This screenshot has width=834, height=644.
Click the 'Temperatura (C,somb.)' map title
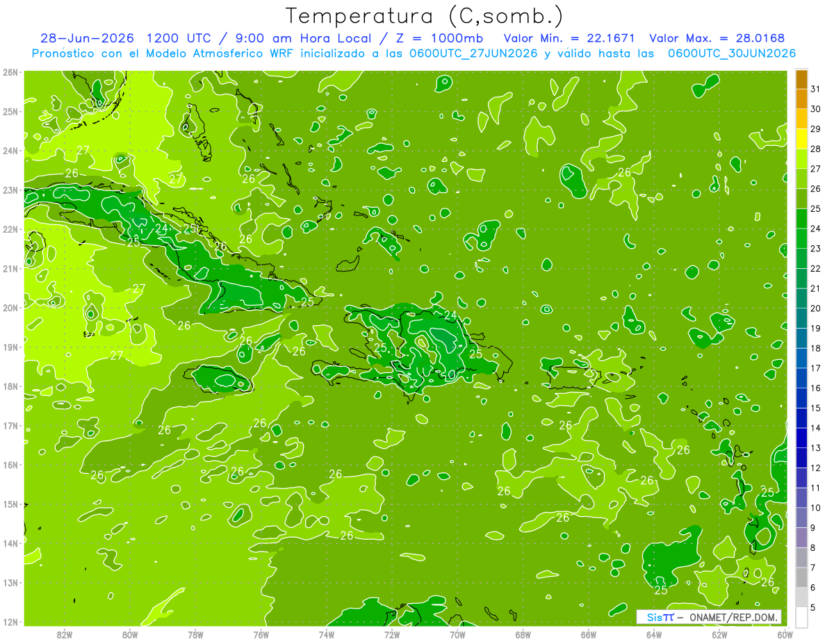coord(424,16)
